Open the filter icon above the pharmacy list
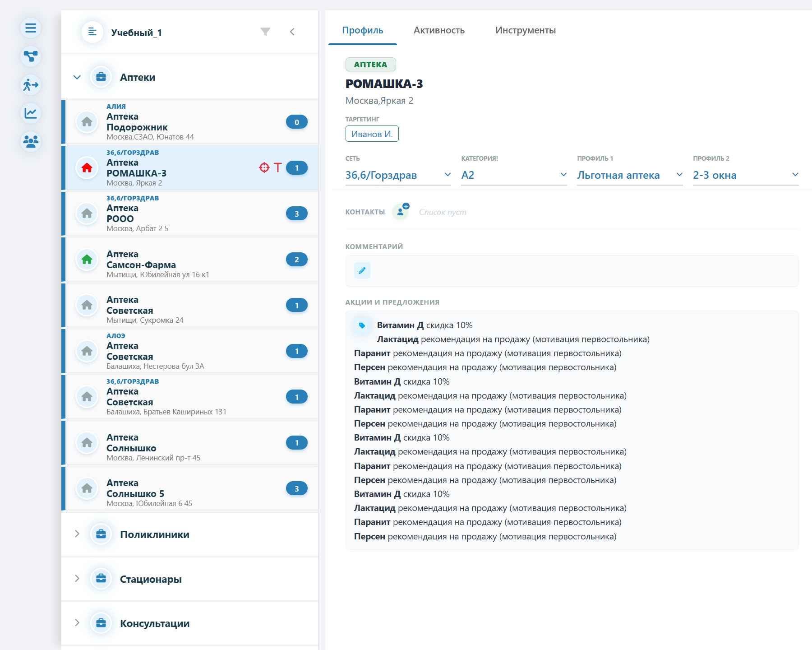Viewport: 812px width, 650px height. click(266, 32)
